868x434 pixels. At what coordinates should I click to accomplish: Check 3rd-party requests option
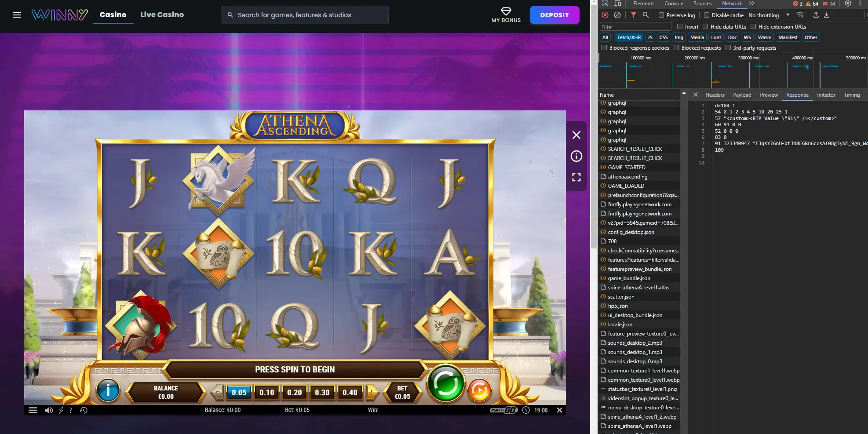[x=728, y=47]
